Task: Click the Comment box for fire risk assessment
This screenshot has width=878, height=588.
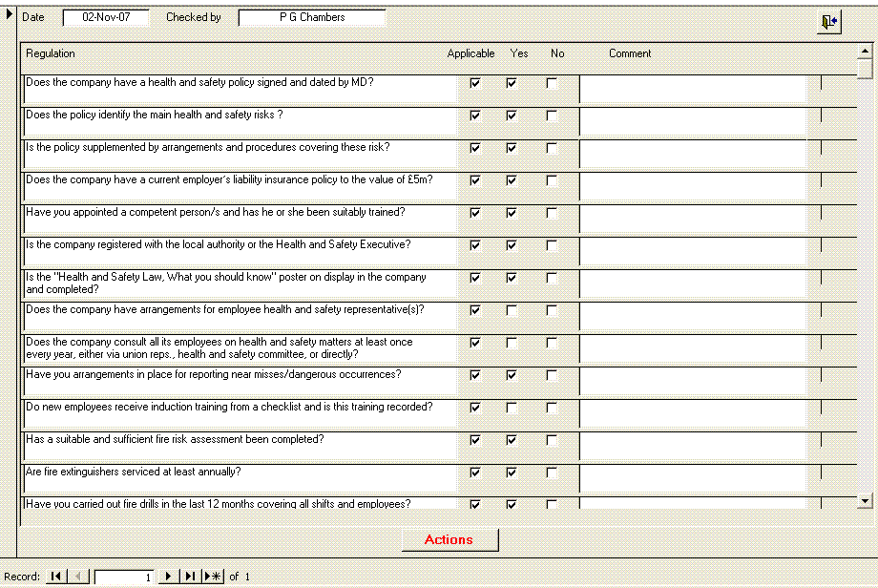Action: click(693, 446)
